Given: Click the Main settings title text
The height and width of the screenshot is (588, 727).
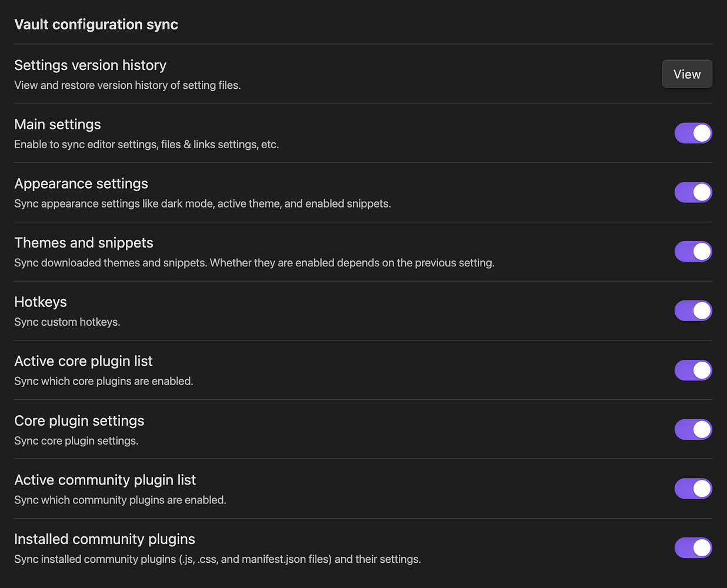Looking at the screenshot, I should (x=57, y=125).
